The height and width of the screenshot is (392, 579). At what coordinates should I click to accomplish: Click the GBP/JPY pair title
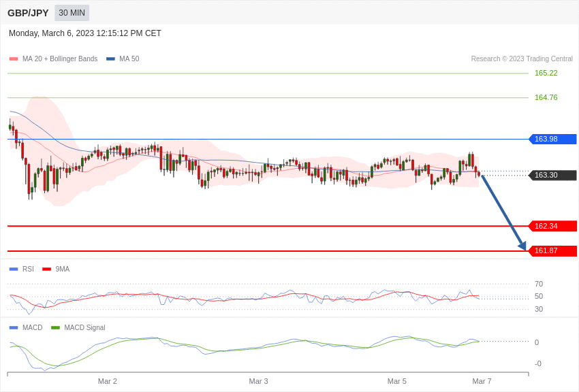(x=28, y=13)
